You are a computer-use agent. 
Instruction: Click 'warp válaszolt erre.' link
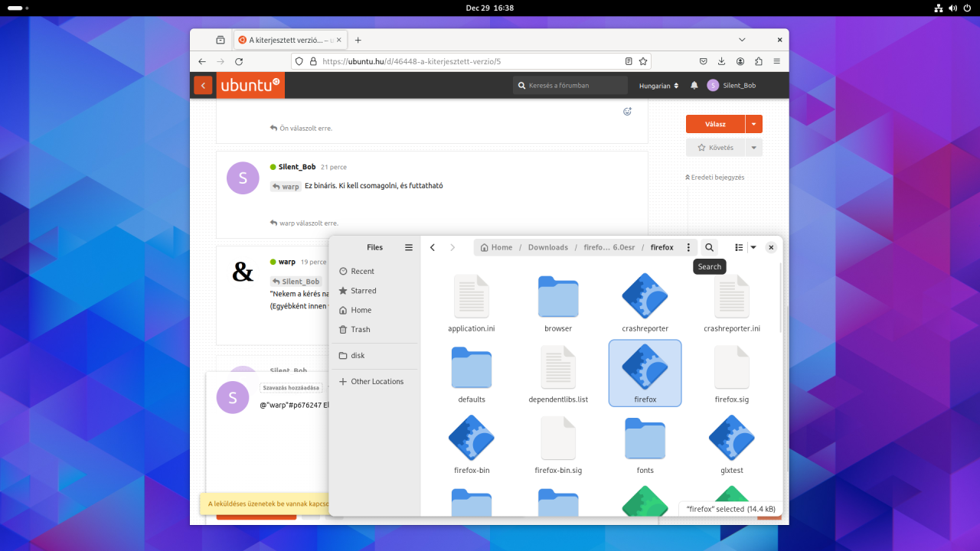pyautogui.click(x=304, y=223)
